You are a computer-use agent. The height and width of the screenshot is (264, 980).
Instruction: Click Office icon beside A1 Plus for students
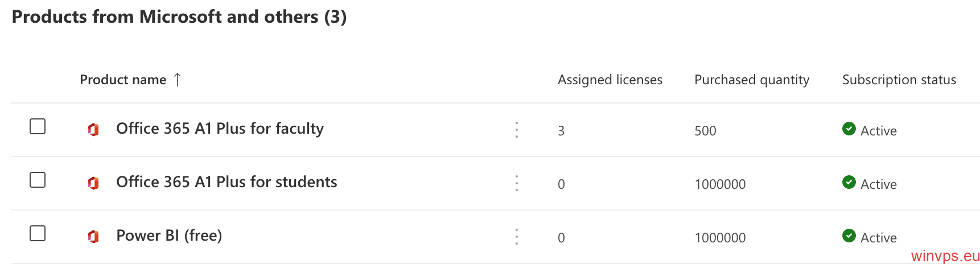tap(93, 183)
